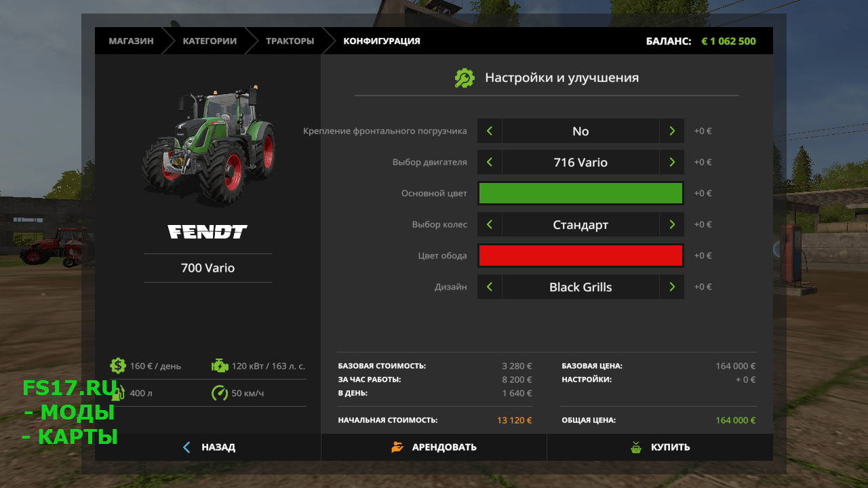Click the engine power icon

tap(220, 366)
